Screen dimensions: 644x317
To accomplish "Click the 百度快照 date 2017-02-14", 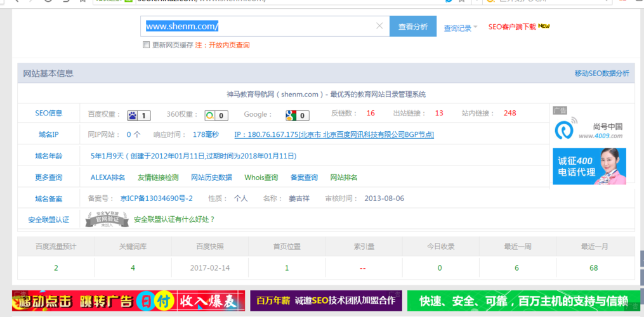I will (210, 268).
